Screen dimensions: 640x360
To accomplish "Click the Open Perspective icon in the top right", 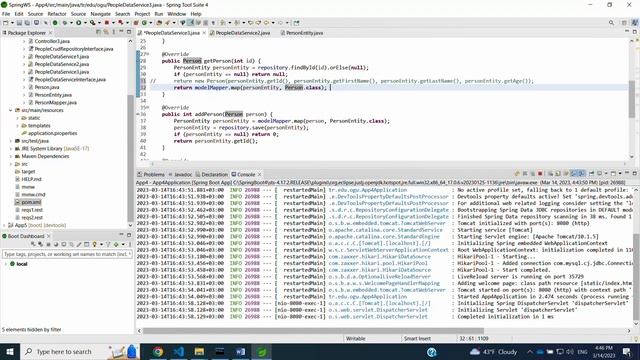I will pos(624,23).
